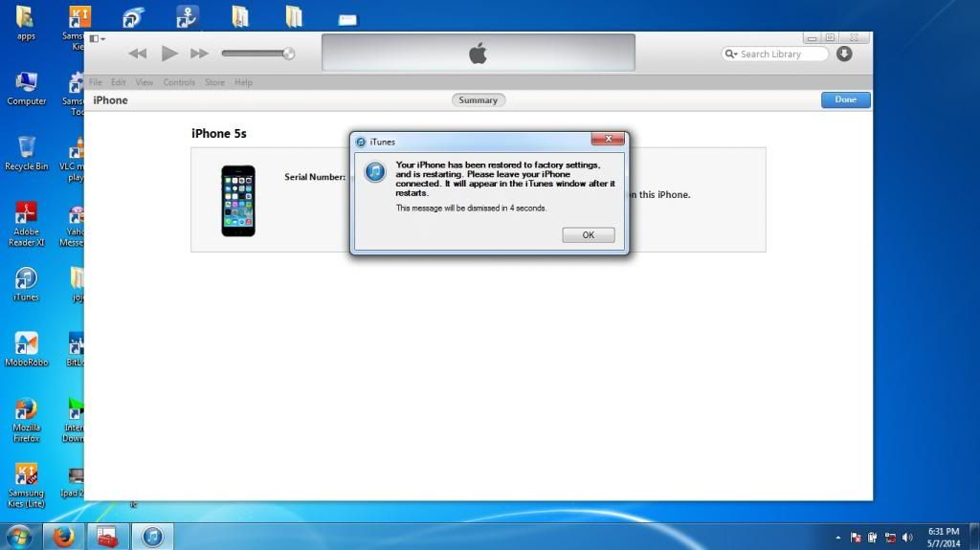This screenshot has width=980, height=550.
Task: Open the View menu
Action: [145, 82]
